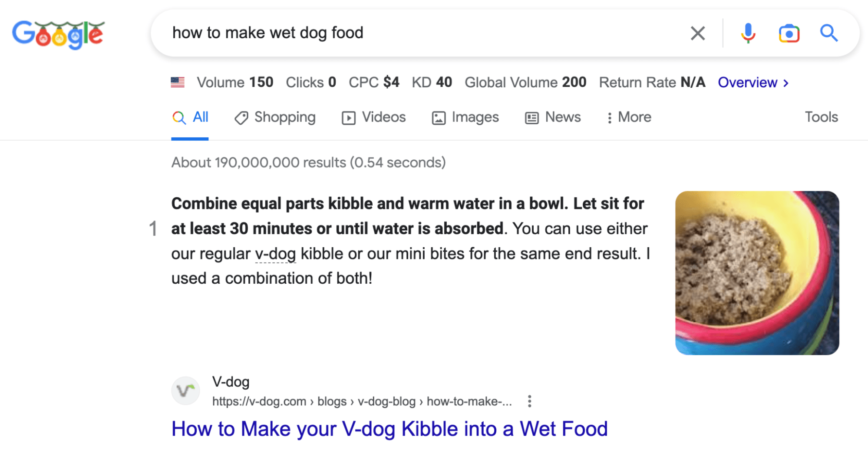The height and width of the screenshot is (457, 868).
Task: Click the microphone voice search icon
Action: (748, 33)
